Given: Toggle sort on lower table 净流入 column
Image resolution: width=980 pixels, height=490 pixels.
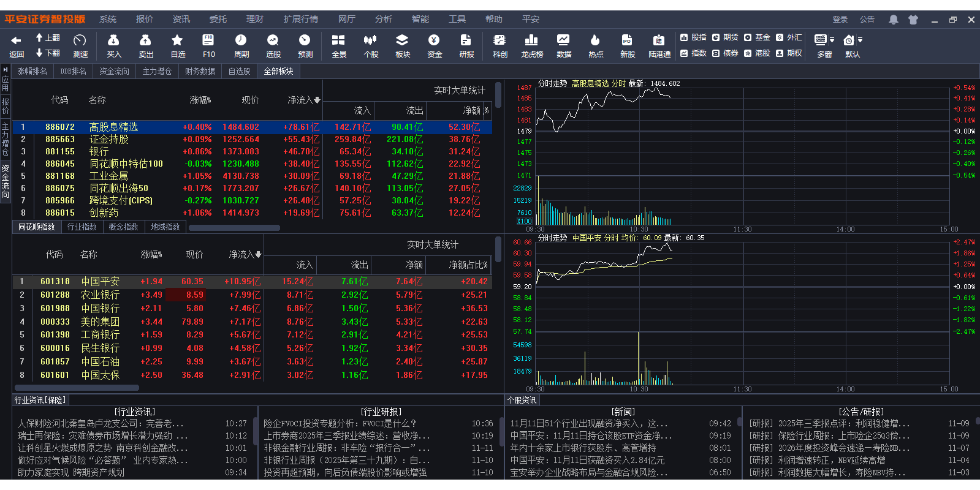Looking at the screenshot, I should point(245,254).
